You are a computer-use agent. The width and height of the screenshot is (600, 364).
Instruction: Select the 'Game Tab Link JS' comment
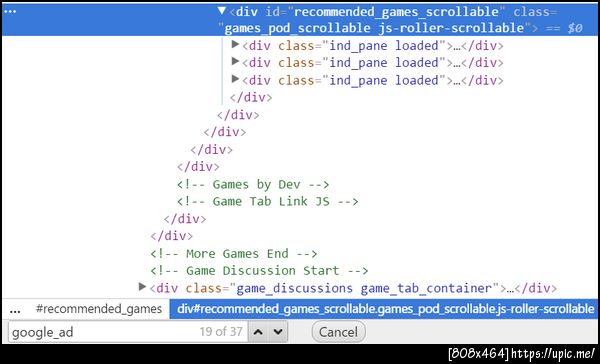(267, 201)
